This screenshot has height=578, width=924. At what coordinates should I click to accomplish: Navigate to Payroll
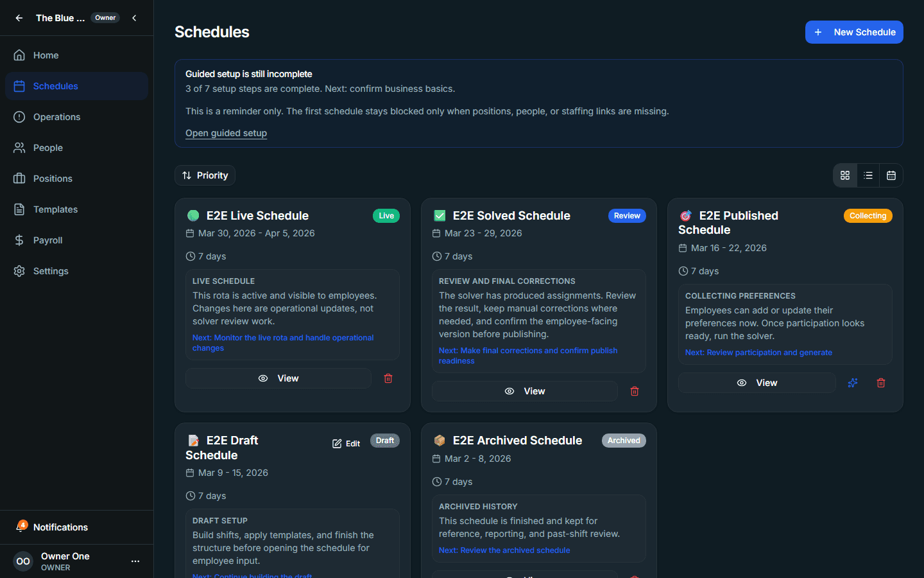pos(76,240)
